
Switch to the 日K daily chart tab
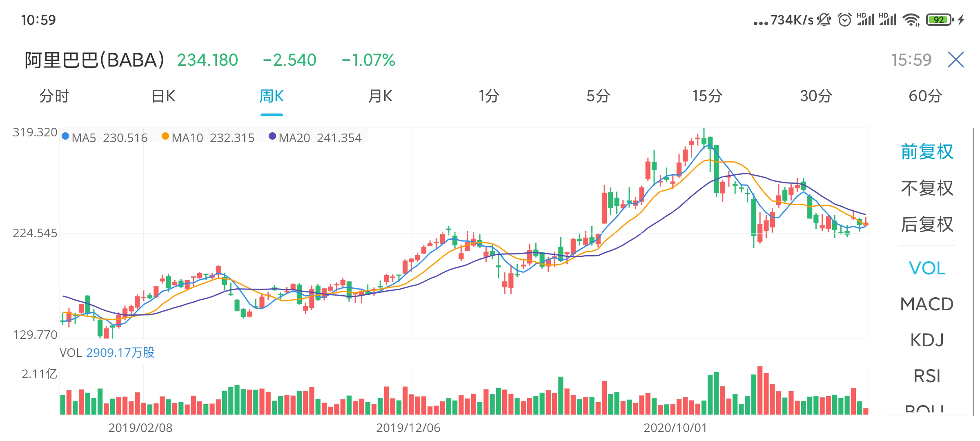[x=163, y=96]
